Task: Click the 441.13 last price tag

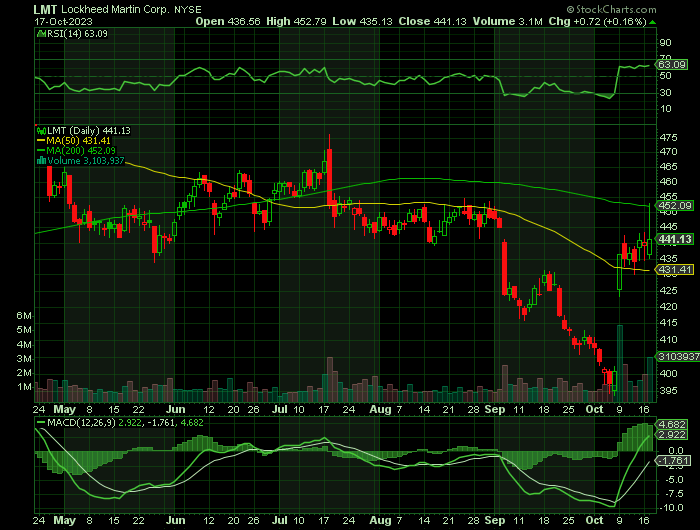Action: pyautogui.click(x=674, y=239)
